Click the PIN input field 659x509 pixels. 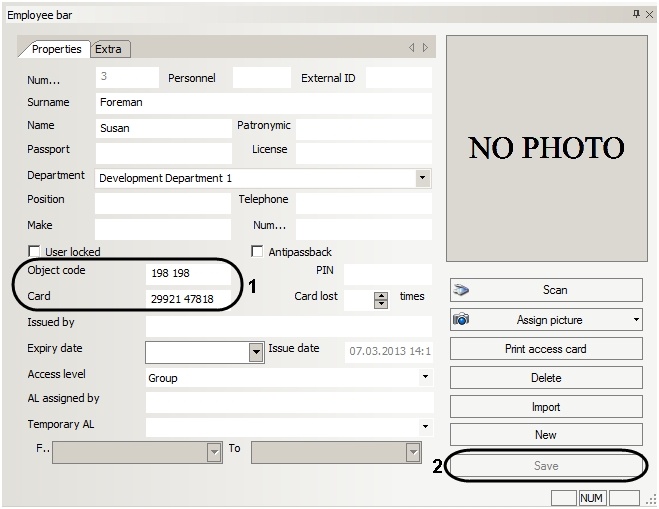point(387,274)
